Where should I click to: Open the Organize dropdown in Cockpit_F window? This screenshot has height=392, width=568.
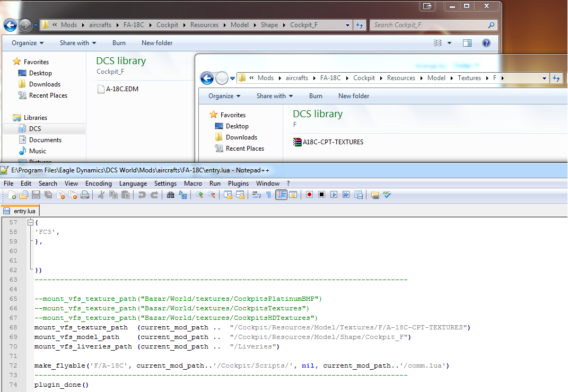28,43
